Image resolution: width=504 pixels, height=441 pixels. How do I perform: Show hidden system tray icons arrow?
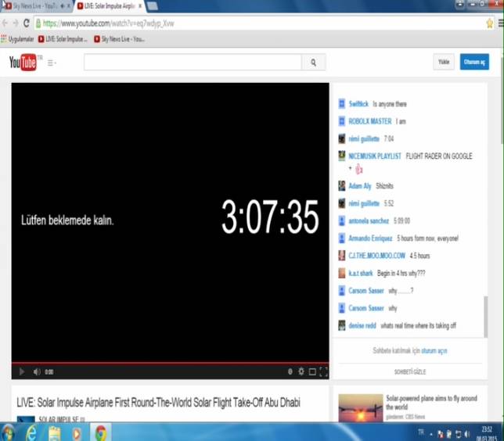tap(430, 435)
